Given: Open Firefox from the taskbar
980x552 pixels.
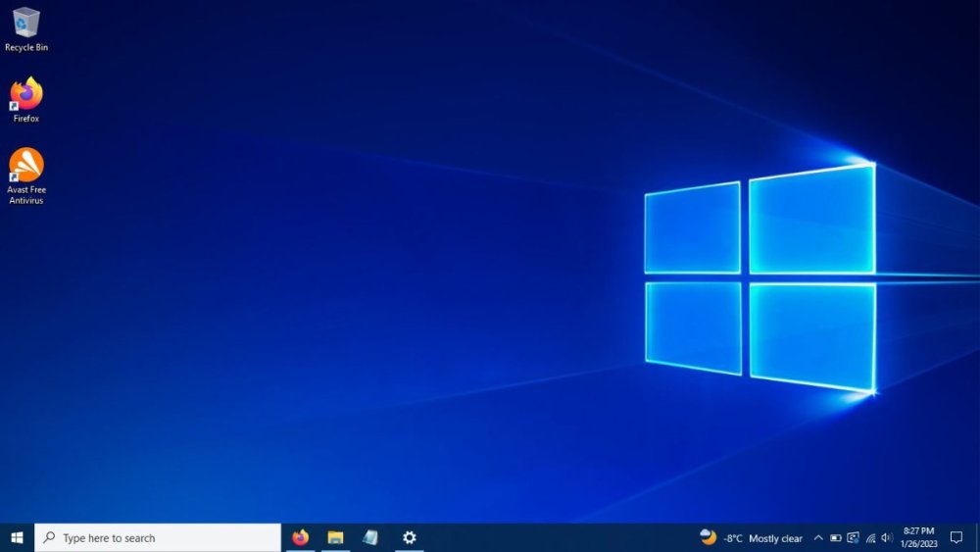Looking at the screenshot, I should 300,537.
